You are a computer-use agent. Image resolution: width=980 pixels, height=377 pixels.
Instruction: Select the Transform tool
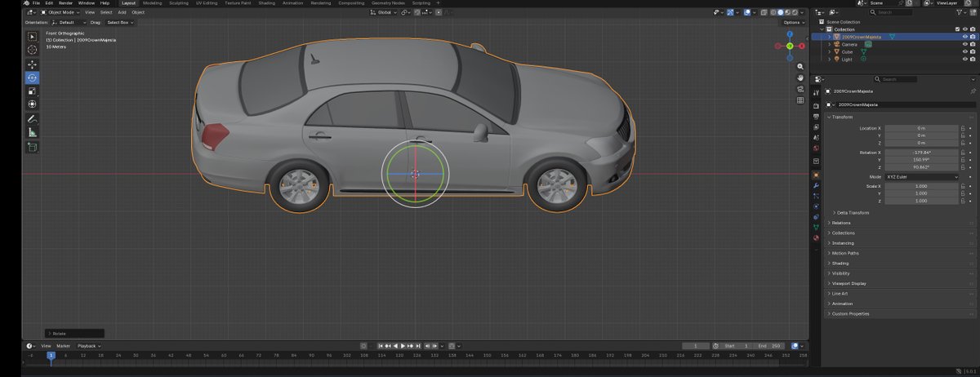click(x=32, y=104)
